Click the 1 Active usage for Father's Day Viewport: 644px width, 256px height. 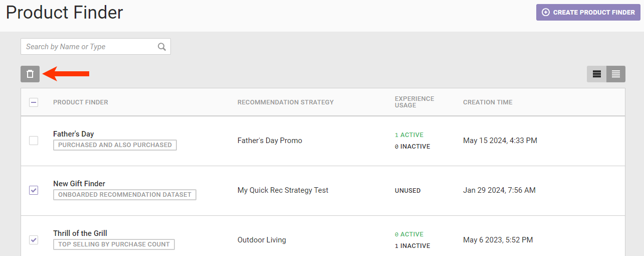pos(409,135)
